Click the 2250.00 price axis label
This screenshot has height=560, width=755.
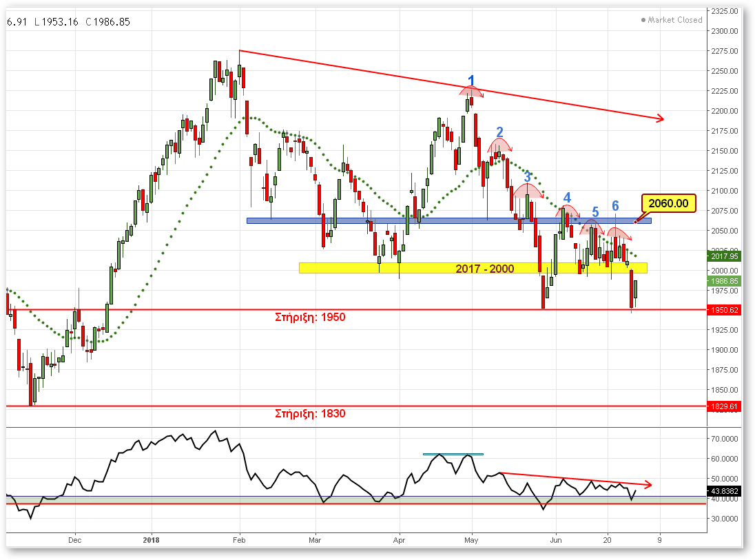(725, 71)
